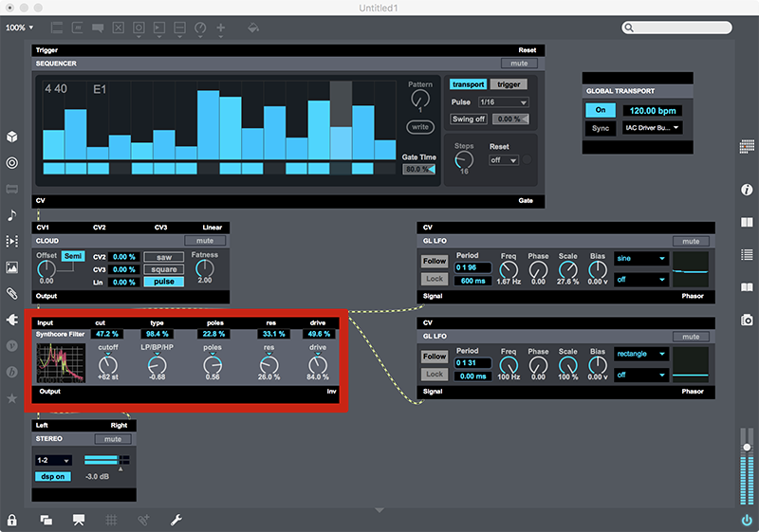Click the paperclip snippets icon in left sidebar
The image size is (759, 532).
[11, 293]
